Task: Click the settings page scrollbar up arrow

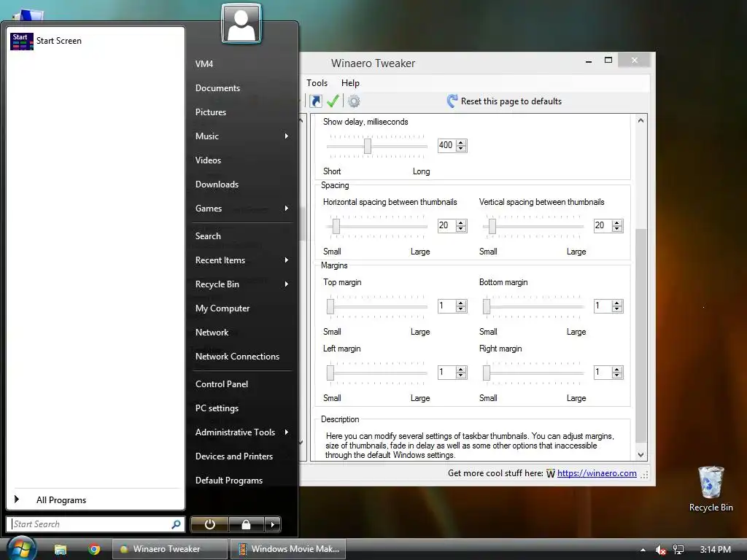Action: (640, 120)
